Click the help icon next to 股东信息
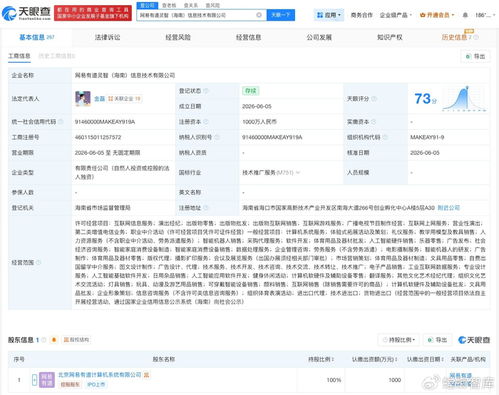This screenshot has width=499, height=395. (44, 340)
